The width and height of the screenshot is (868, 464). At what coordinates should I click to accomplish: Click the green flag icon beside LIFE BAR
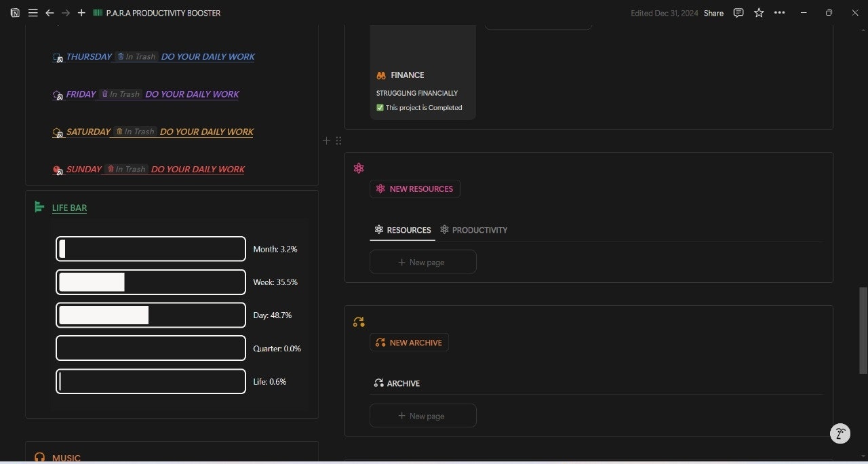(x=39, y=207)
